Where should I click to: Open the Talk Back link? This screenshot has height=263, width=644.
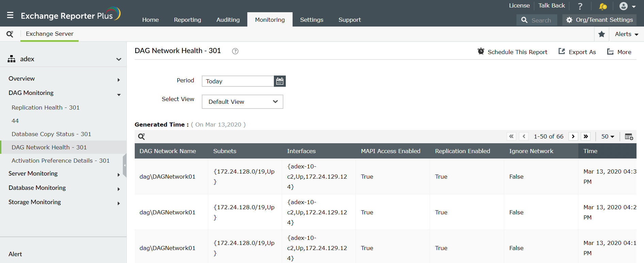point(551,5)
